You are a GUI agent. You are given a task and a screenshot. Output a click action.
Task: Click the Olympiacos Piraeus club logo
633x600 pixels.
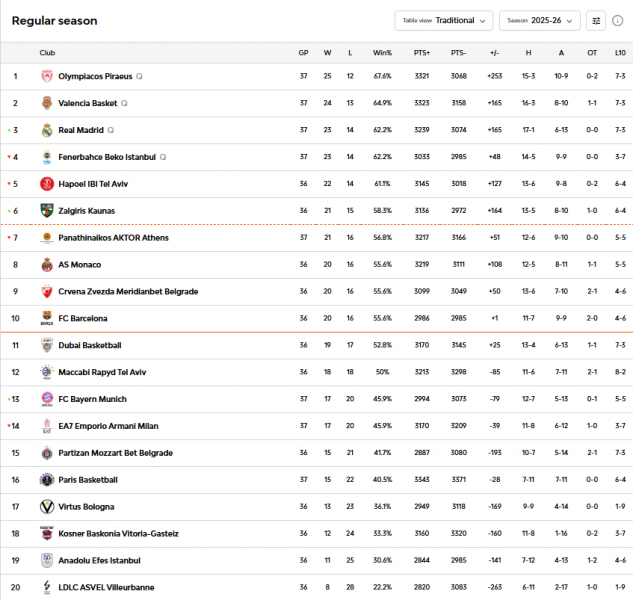(x=46, y=76)
